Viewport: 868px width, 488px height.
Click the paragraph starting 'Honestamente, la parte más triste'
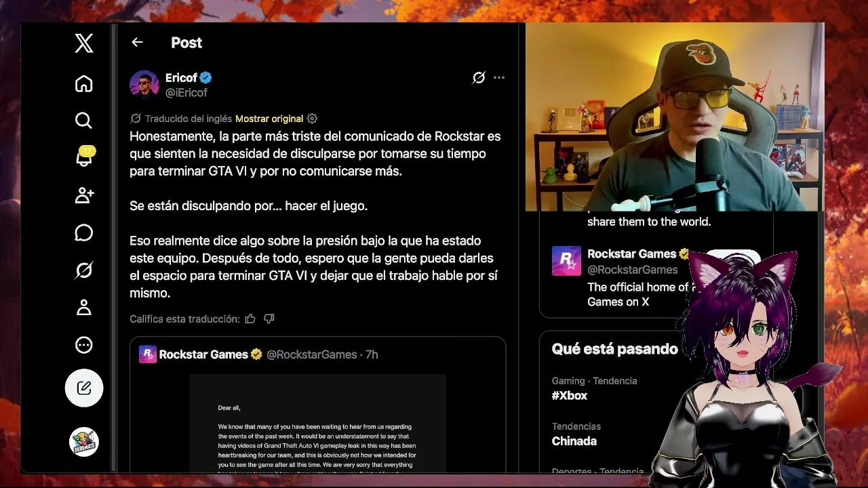pos(315,154)
